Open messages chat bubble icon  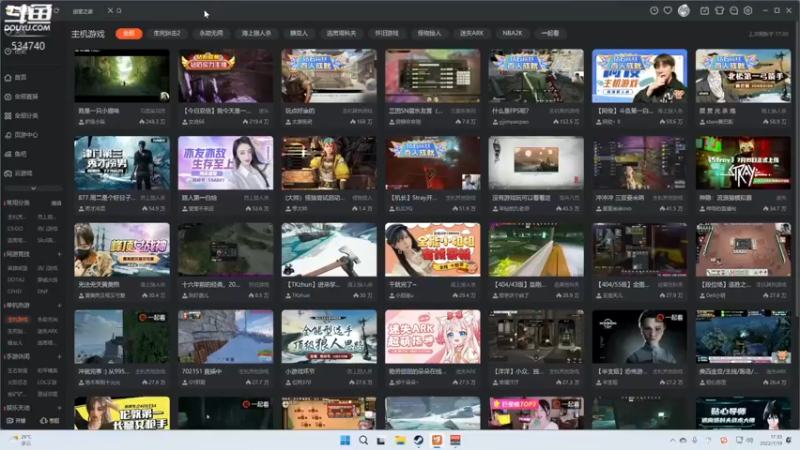click(x=734, y=10)
